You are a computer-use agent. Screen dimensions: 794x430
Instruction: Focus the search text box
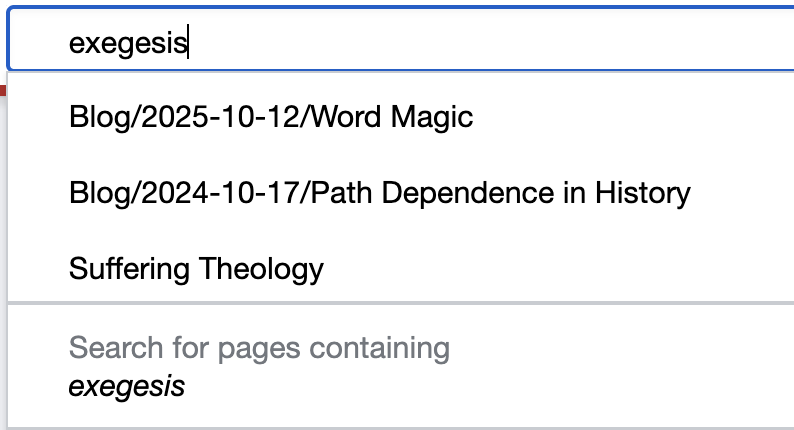pyautogui.click(x=400, y=43)
